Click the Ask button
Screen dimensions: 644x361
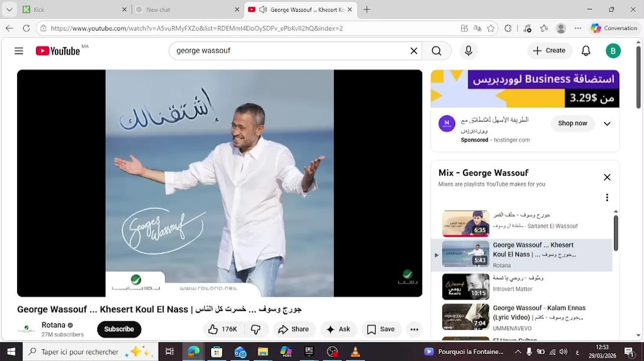(x=338, y=329)
